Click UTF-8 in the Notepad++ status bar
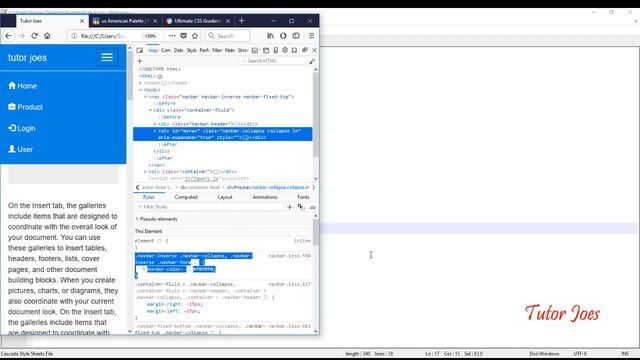The width and height of the screenshot is (640, 360). point(580,354)
